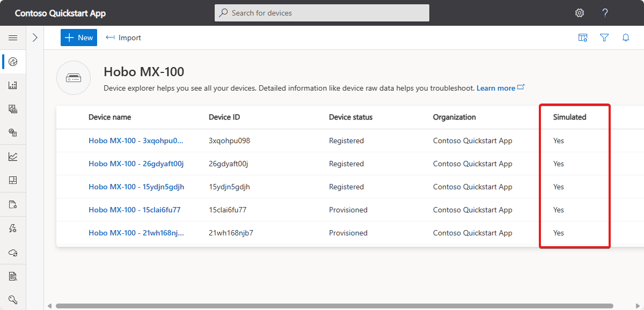This screenshot has width=644, height=310.
Task: Open the Learn more link
Action: pyautogui.click(x=496, y=88)
